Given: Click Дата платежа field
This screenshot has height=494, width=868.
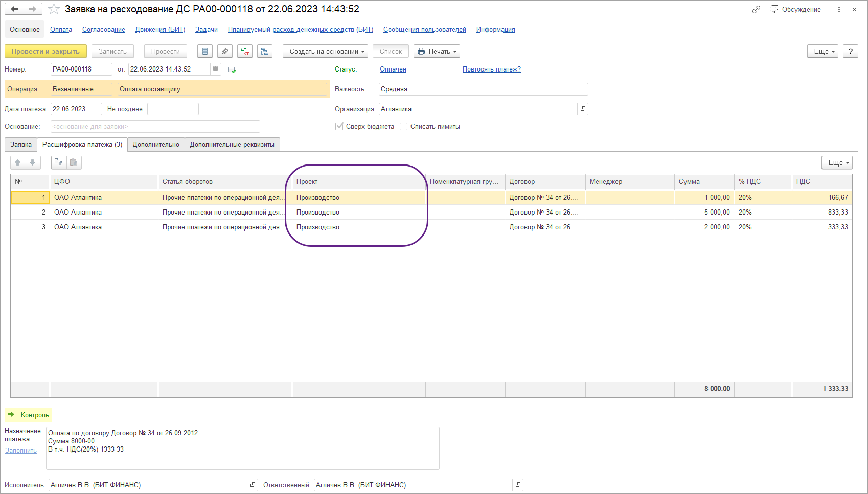Looking at the screenshot, I should 76,109.
